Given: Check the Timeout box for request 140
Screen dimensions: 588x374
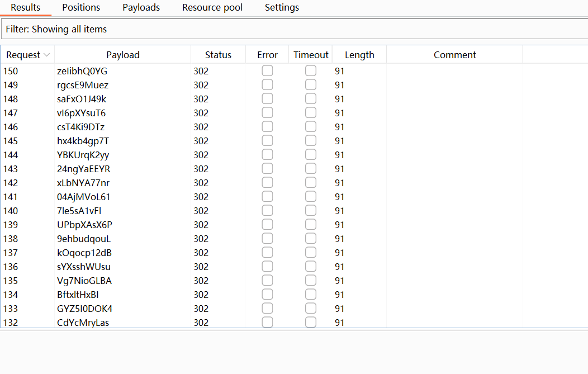Looking at the screenshot, I should [311, 211].
